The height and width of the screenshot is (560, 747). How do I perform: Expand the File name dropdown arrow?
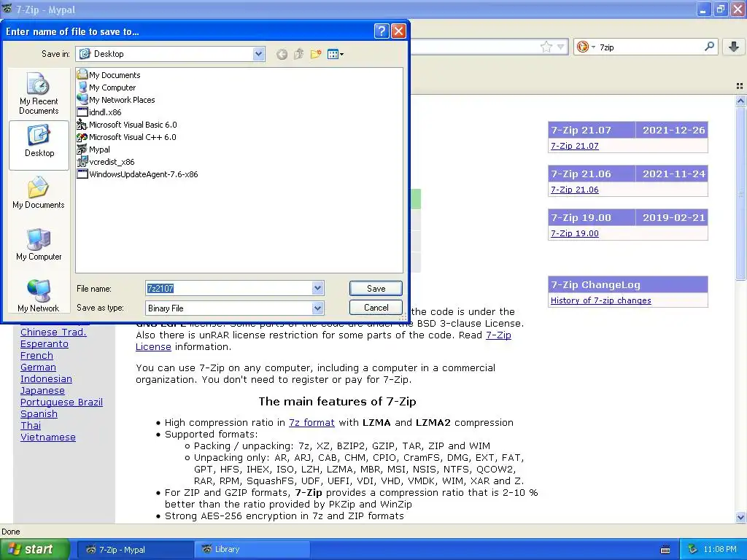pyautogui.click(x=318, y=288)
